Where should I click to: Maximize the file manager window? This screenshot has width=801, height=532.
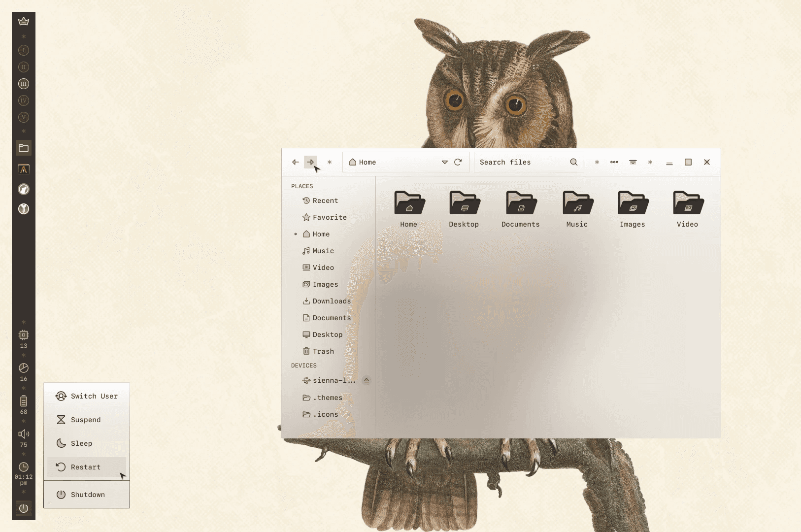click(x=688, y=162)
